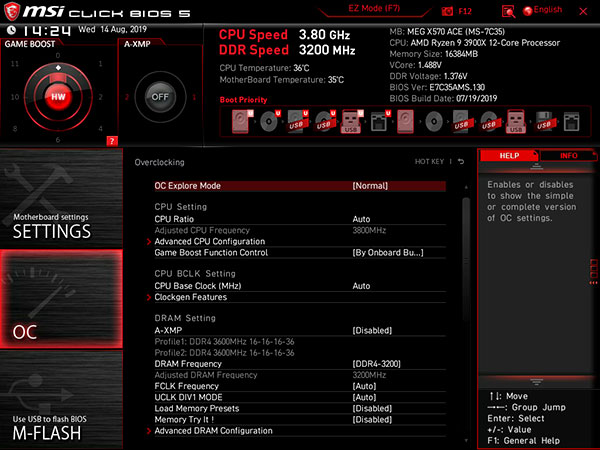The width and height of the screenshot is (600, 450).
Task: Select A-XMP profile 1 number
Action: 194,97
